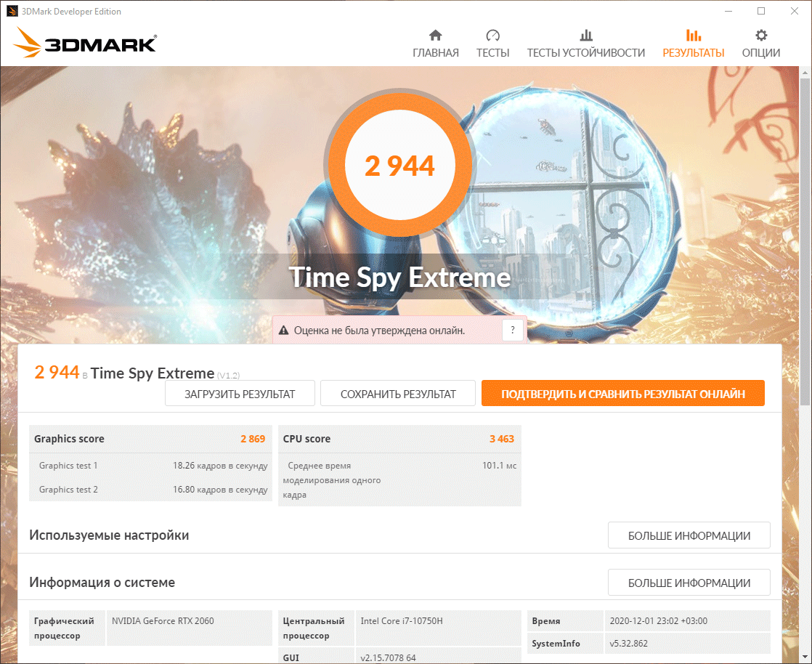Screen dimensions: 812x664
Task: Click the vertical scrollbar thumb
Action: point(805,243)
